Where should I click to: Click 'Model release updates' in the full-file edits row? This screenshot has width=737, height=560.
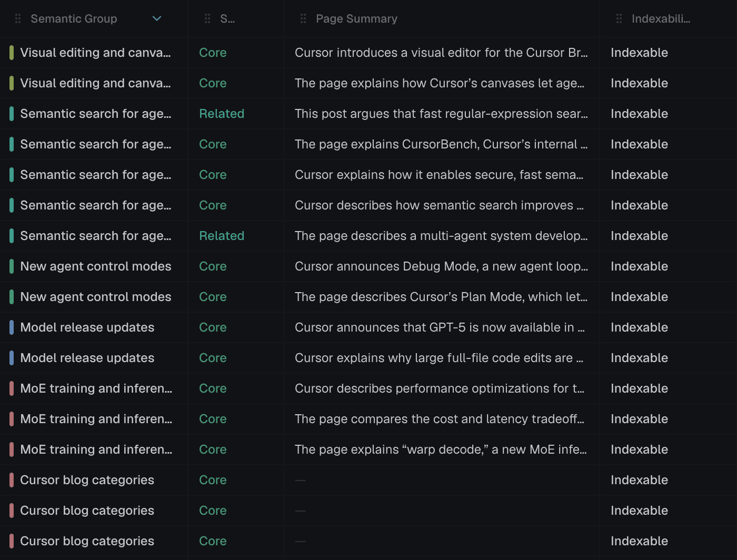[x=87, y=358]
